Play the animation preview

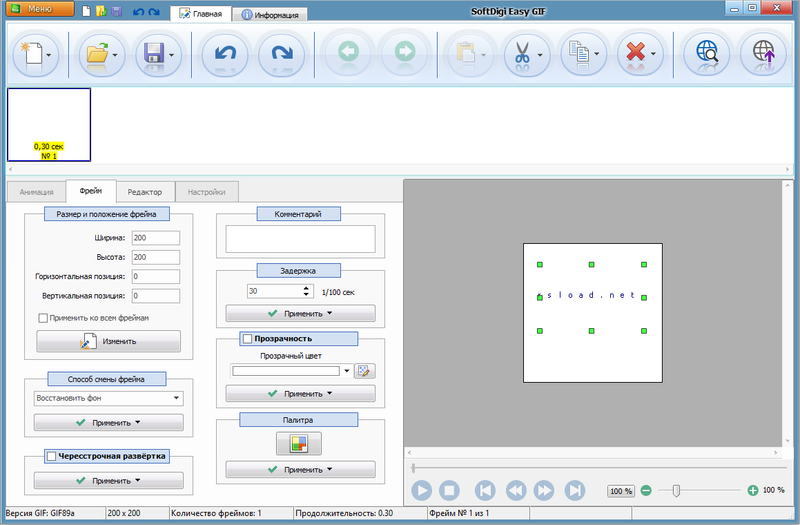pos(421,491)
